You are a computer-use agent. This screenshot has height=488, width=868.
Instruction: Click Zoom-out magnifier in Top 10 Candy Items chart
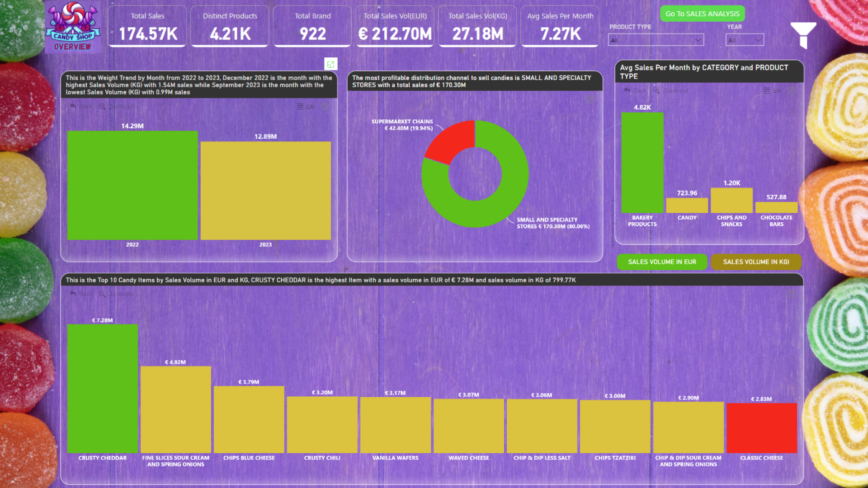tap(102, 294)
